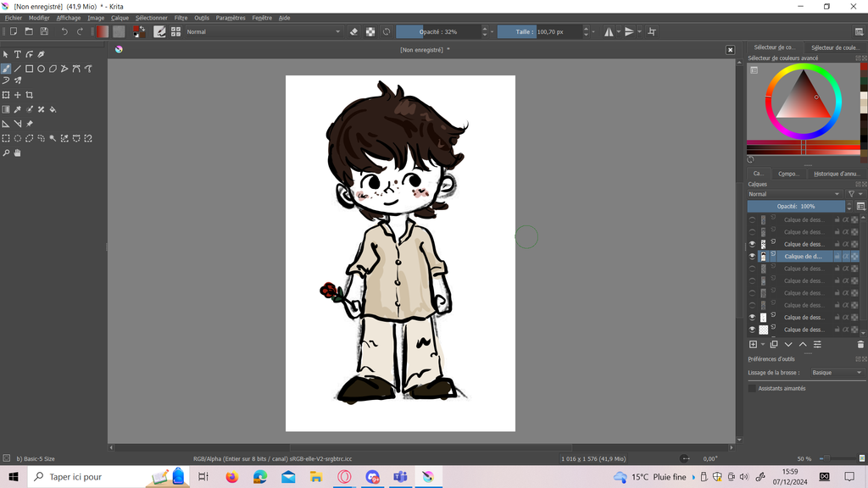This screenshot has width=868, height=488.
Task: Click the Windows taskbar search box
Action: tap(76, 477)
